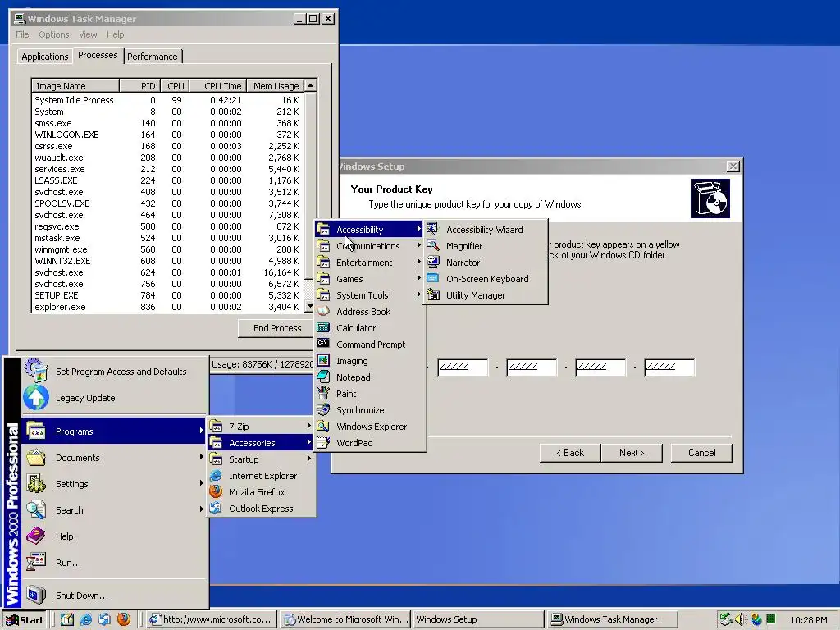Viewport: 840px width, 630px height.
Task: Open Utility Manager
Action: coord(486,295)
